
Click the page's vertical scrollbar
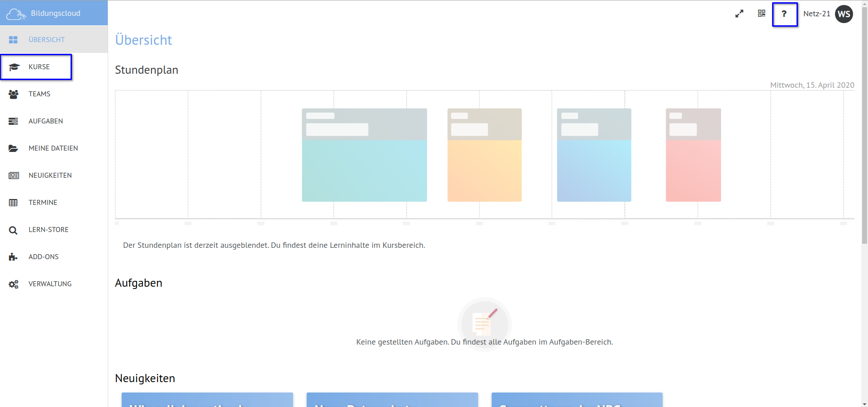[864, 136]
